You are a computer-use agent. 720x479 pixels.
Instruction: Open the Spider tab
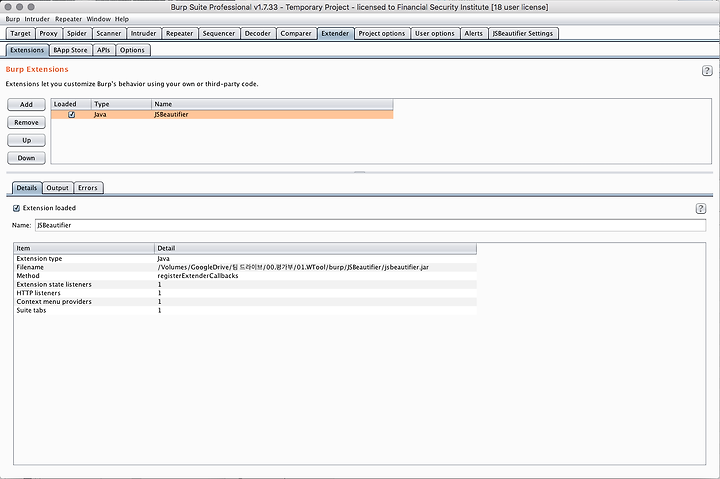77,34
